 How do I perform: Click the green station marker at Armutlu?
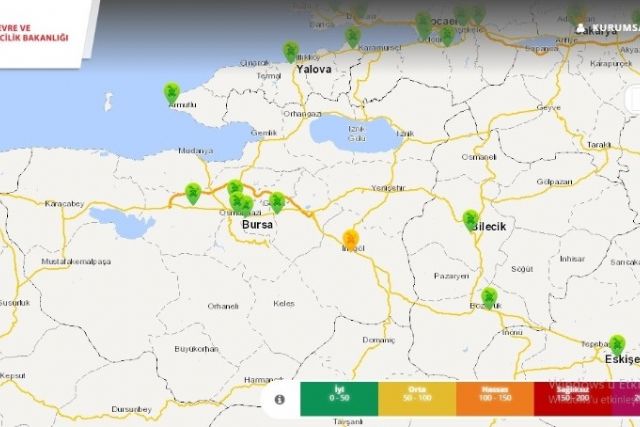click(x=172, y=93)
